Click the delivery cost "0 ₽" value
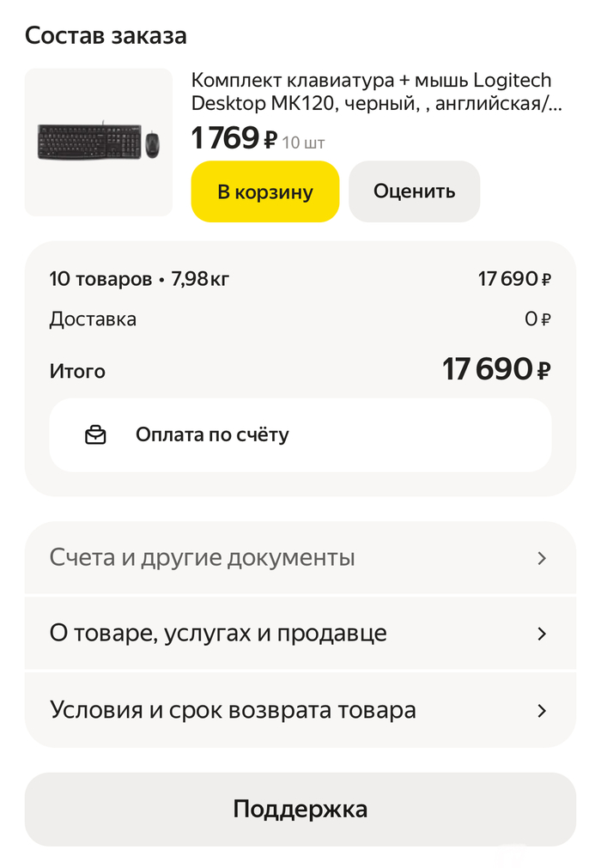This screenshot has height=868, width=601. [537, 319]
